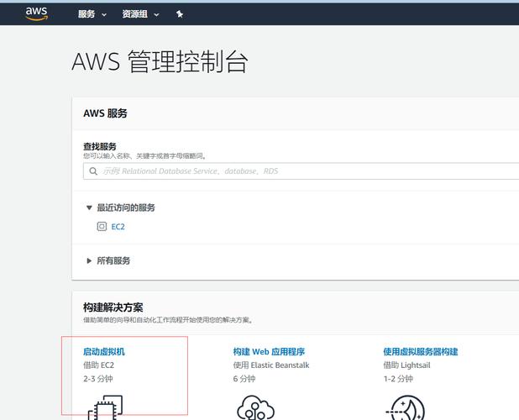Click the chevron next to 资源组
Viewport: 519px width, 420px height.
(x=156, y=15)
